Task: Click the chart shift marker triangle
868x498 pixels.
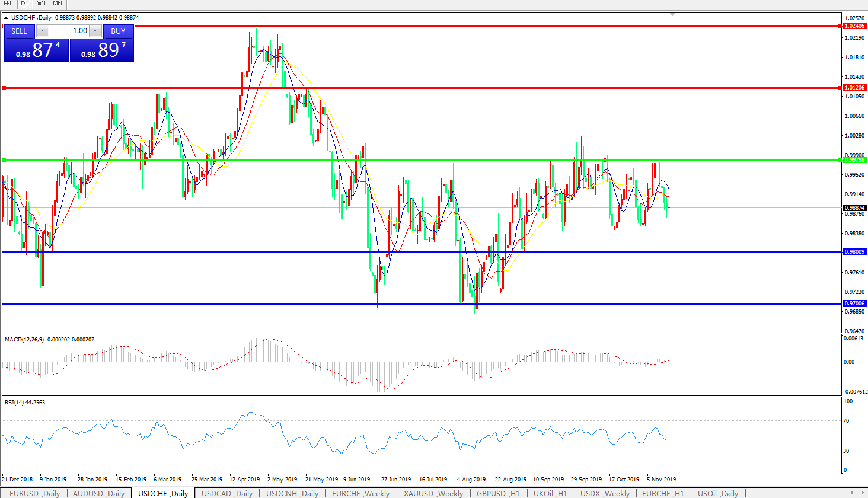Action: pos(672,14)
